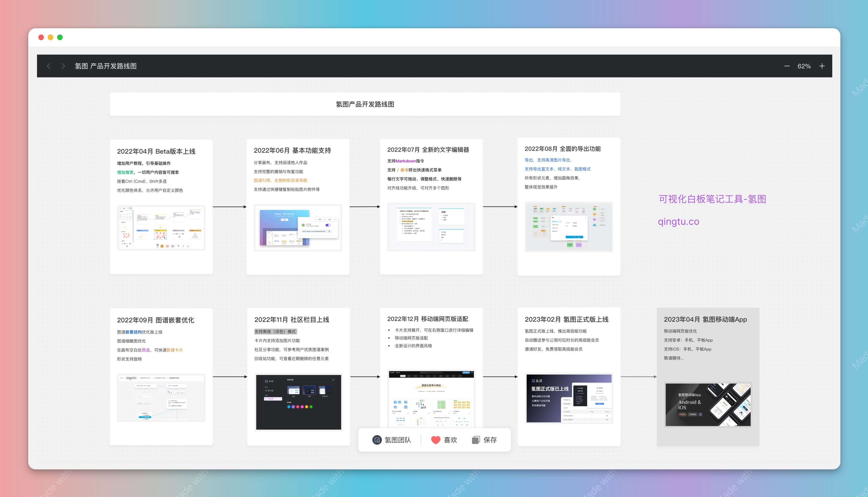
Task: Select the title 氢图 产品开发路线图 in header
Action: (106, 66)
